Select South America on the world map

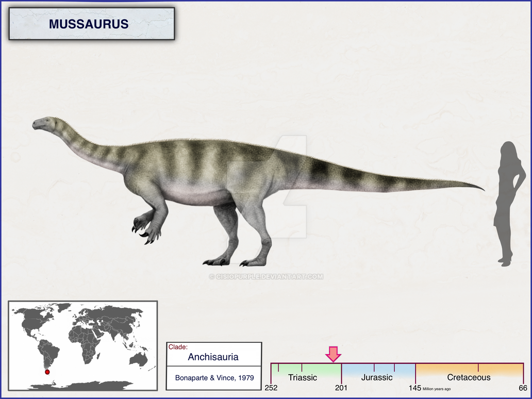click(x=46, y=351)
